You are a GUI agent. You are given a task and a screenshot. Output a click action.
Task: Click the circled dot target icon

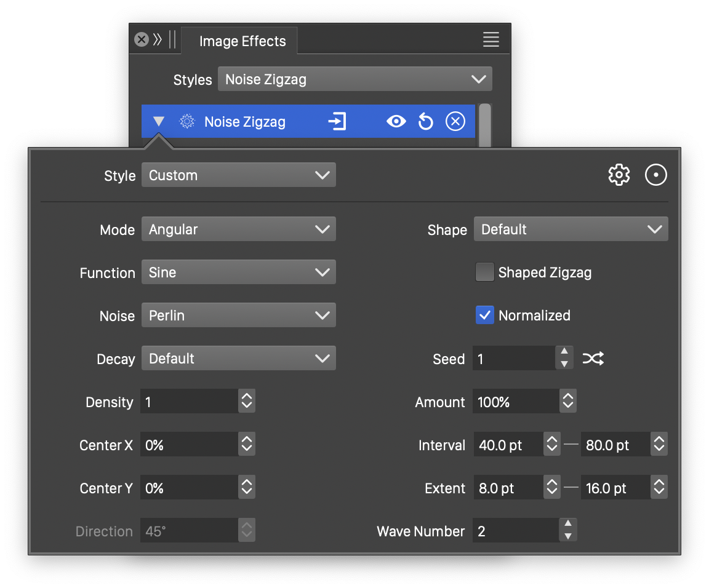click(655, 175)
